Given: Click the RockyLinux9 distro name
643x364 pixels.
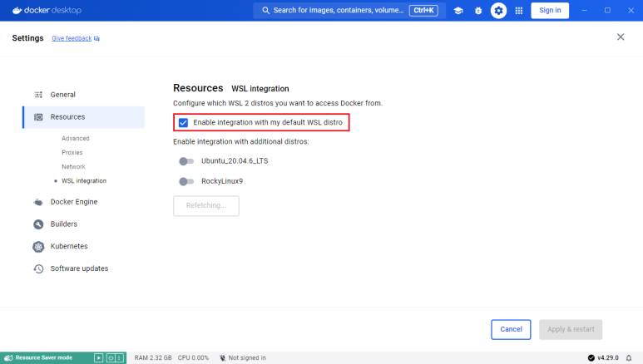Looking at the screenshot, I should point(222,181).
